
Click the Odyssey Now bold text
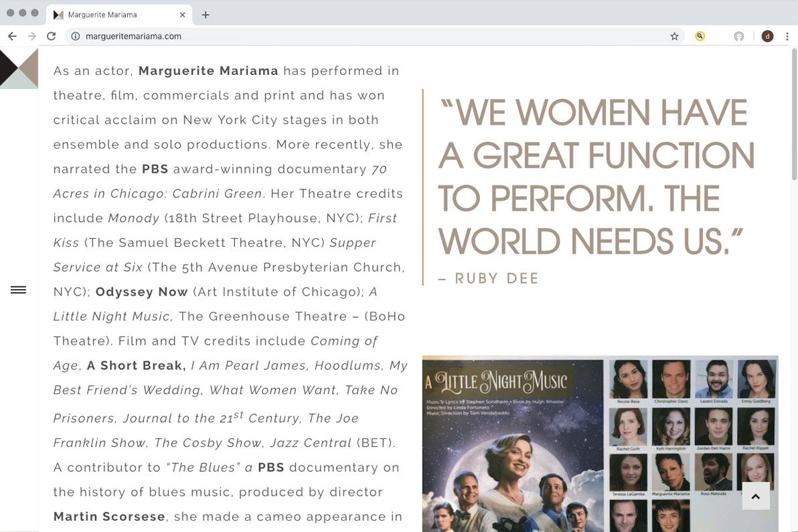point(141,292)
